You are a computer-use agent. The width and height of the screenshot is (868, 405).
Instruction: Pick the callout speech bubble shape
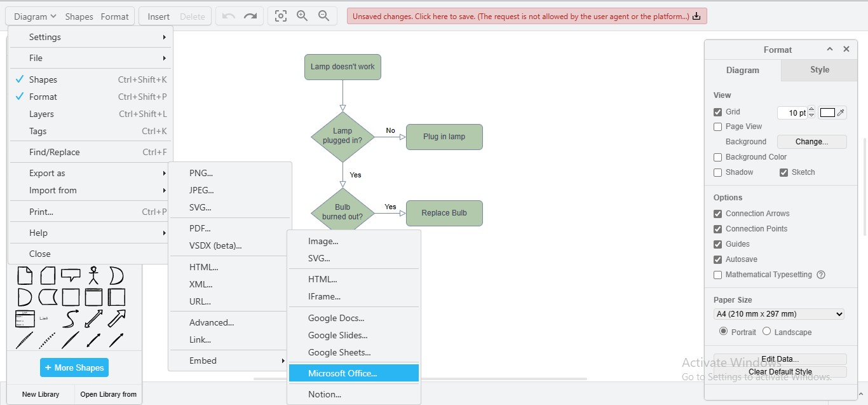[71, 275]
